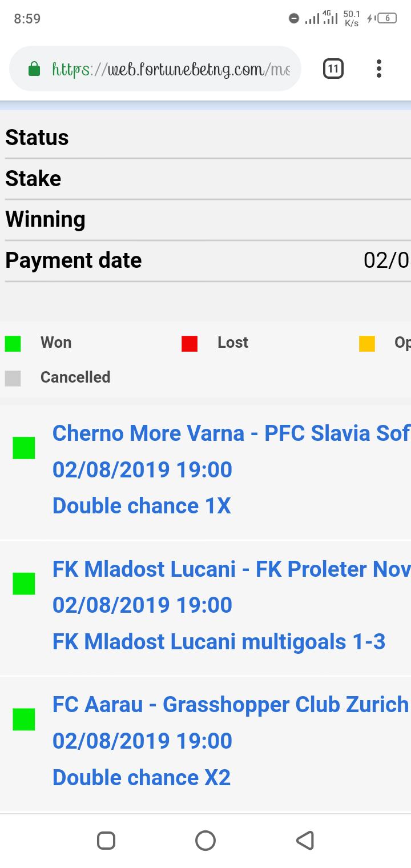
Task: Click the grey Cancelled legend swatch
Action: point(13,379)
